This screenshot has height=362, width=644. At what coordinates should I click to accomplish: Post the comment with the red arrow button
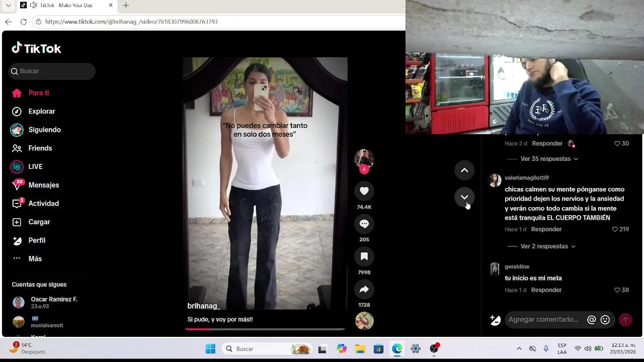point(625,320)
